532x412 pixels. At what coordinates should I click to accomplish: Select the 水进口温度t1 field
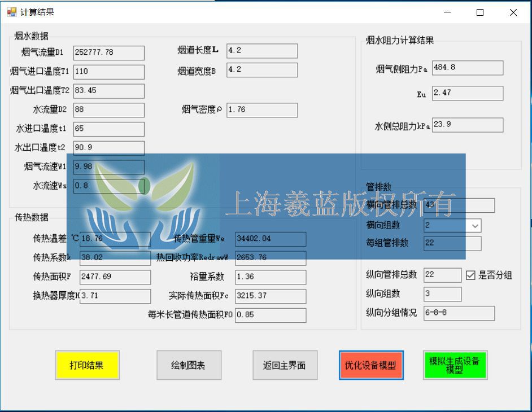109,129
